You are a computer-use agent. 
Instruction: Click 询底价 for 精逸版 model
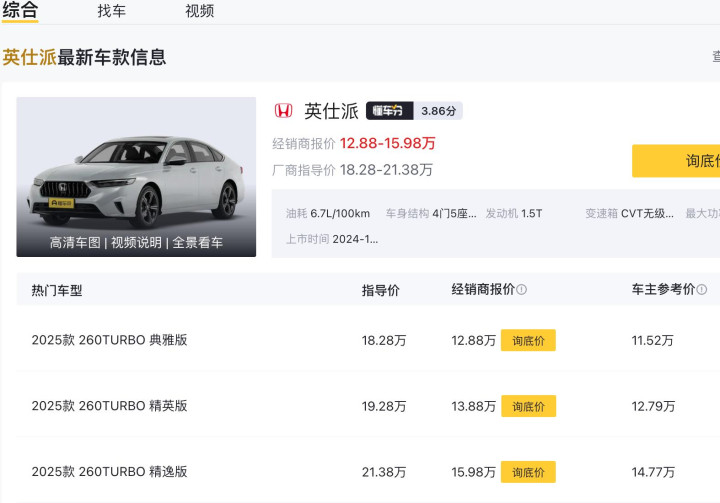(528, 472)
